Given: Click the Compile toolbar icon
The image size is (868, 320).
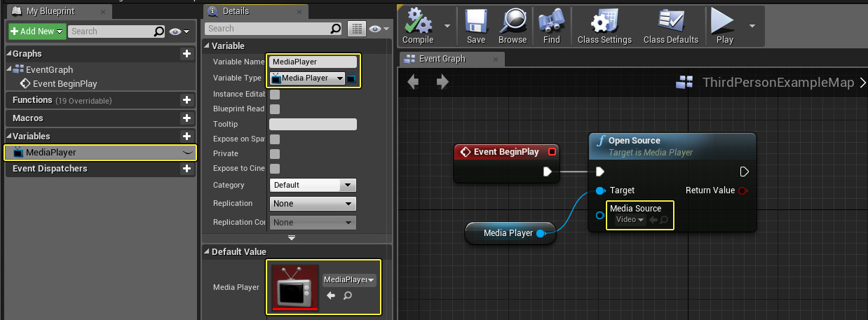Looking at the screenshot, I should [x=418, y=26].
